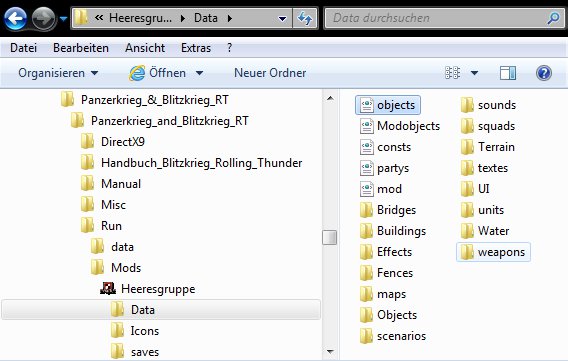568x361 pixels.
Task: Select DirectX9 folder in tree
Action: point(123,142)
